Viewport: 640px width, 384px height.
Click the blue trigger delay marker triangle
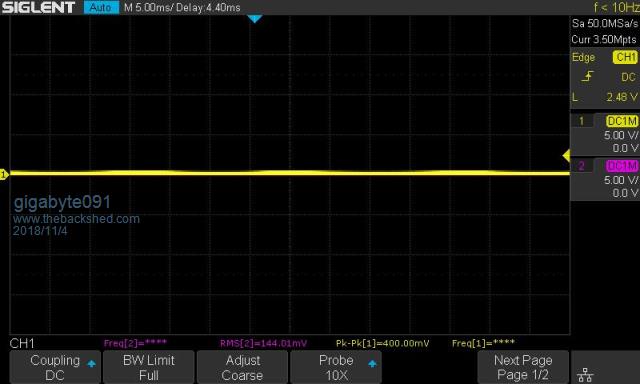click(254, 19)
